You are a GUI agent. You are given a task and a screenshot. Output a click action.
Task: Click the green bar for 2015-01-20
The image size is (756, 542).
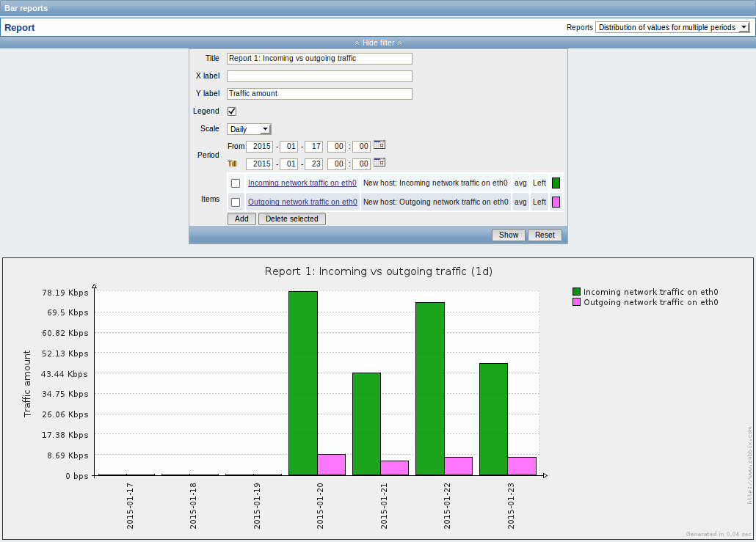coord(303,384)
